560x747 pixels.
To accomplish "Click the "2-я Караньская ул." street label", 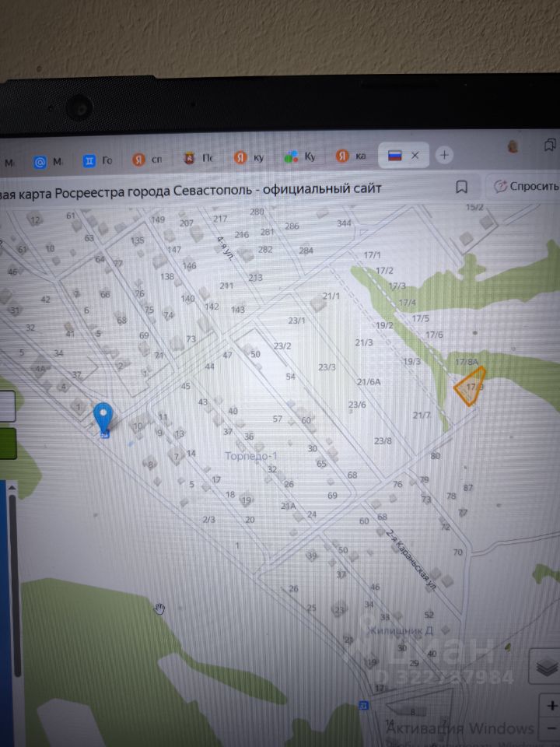I will 410,561.
